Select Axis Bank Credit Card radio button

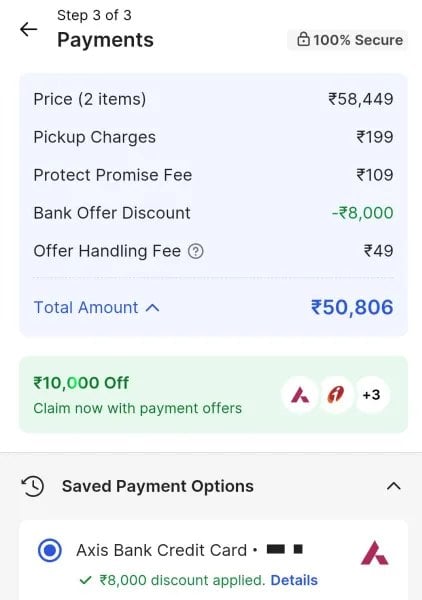(50, 550)
